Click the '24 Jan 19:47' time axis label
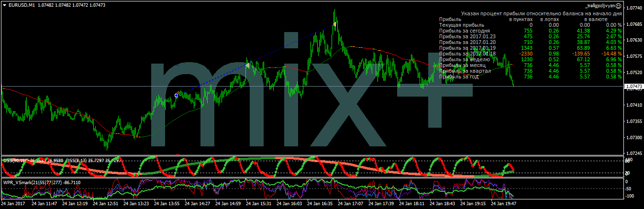The width and height of the screenshot is (644, 209). [504, 204]
